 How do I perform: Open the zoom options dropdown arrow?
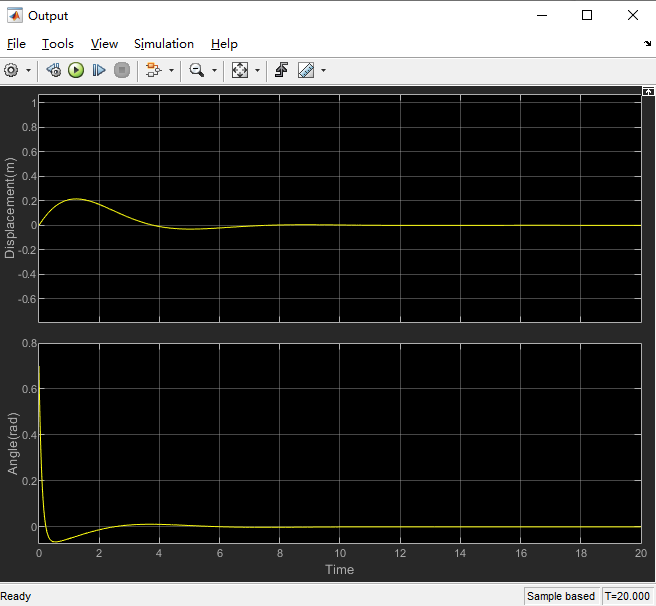(214, 70)
